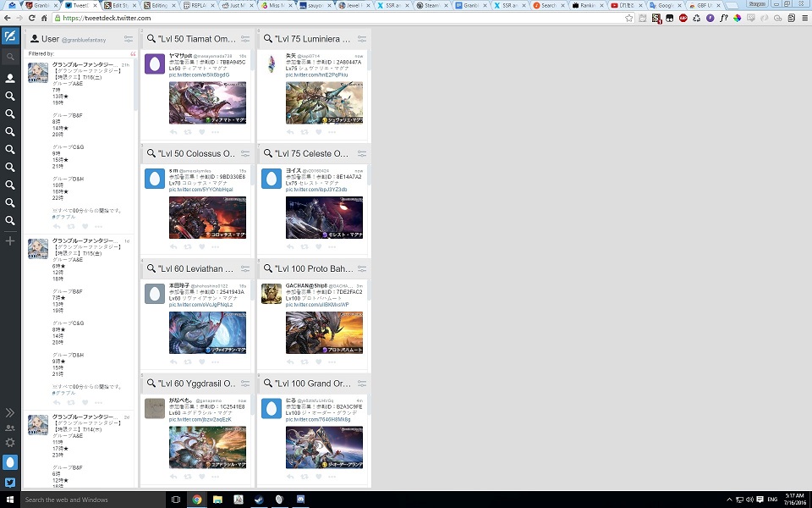This screenshot has height=508, width=812.
Task: Click Filtered by quote icon in User column
Action: pos(133,54)
